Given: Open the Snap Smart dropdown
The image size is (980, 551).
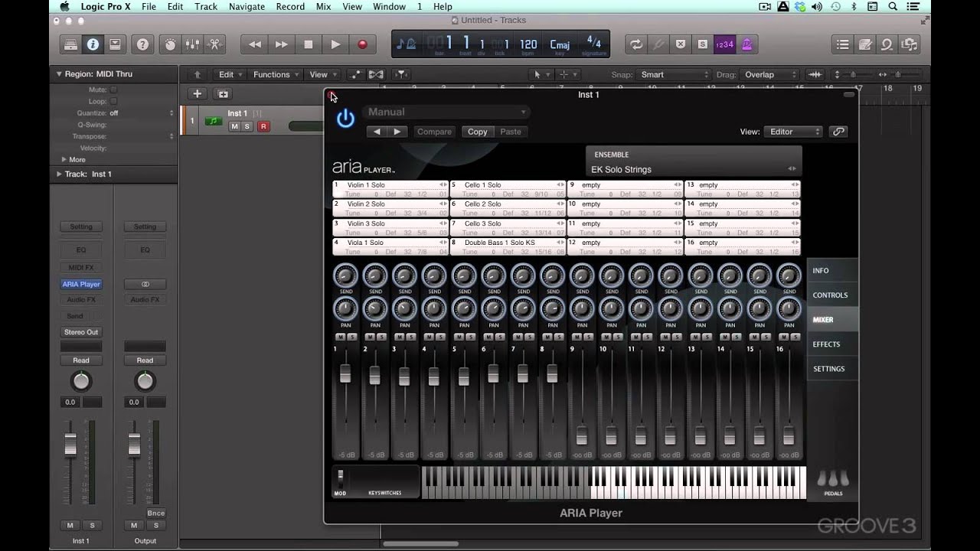Looking at the screenshot, I should point(675,74).
